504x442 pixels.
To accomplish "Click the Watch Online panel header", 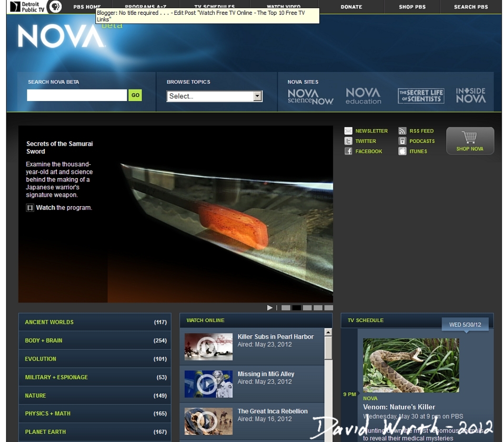I will pos(256,321).
